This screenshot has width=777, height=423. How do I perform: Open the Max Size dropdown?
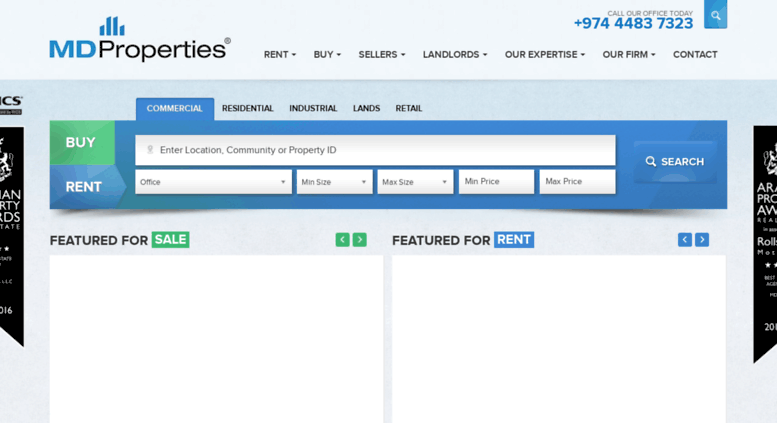[415, 182]
